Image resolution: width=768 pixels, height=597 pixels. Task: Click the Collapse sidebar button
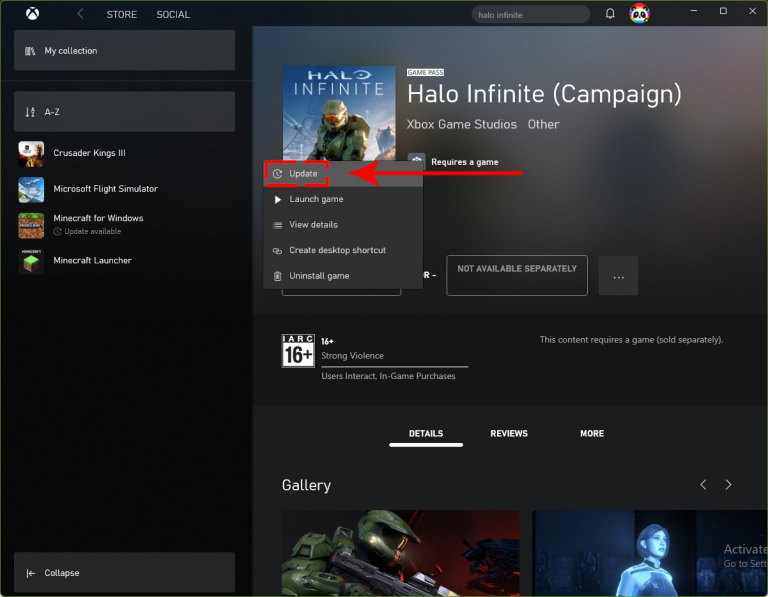124,573
